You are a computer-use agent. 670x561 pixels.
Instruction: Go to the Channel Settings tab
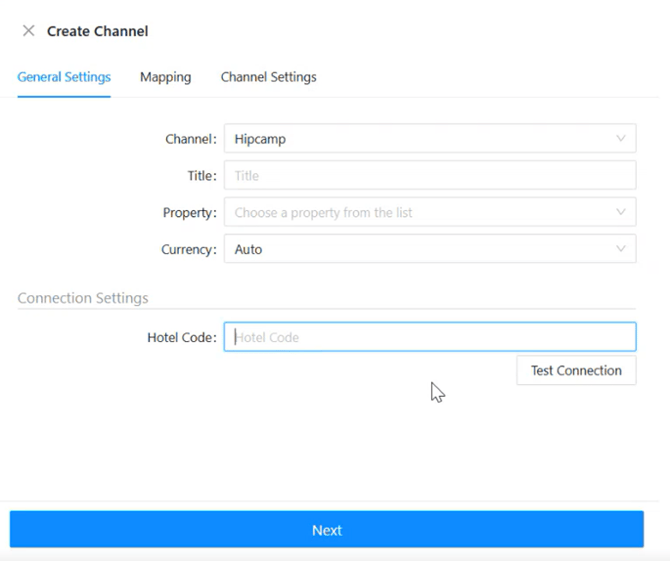(x=268, y=77)
